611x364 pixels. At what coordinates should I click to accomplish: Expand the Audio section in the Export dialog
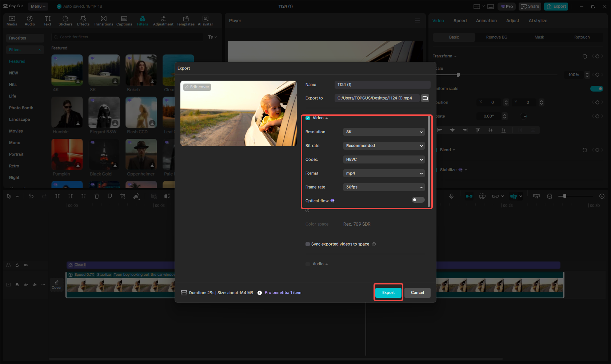tap(326, 264)
